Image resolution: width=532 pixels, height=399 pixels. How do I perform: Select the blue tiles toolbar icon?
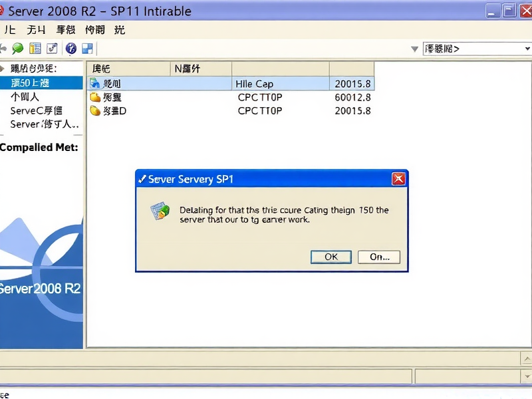(87, 48)
